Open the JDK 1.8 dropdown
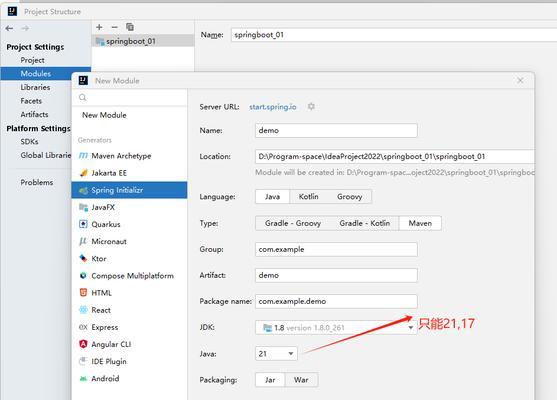The image size is (557, 400). pyautogui.click(x=336, y=328)
